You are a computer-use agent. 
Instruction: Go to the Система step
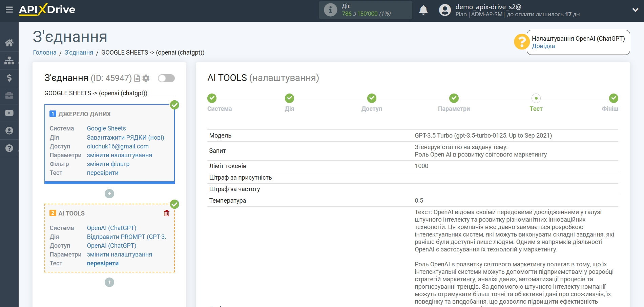pos(212,98)
